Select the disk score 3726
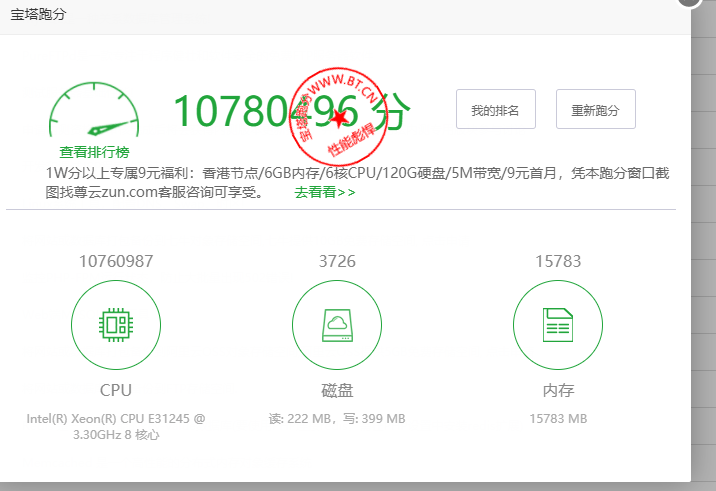This screenshot has width=716, height=491. (337, 261)
